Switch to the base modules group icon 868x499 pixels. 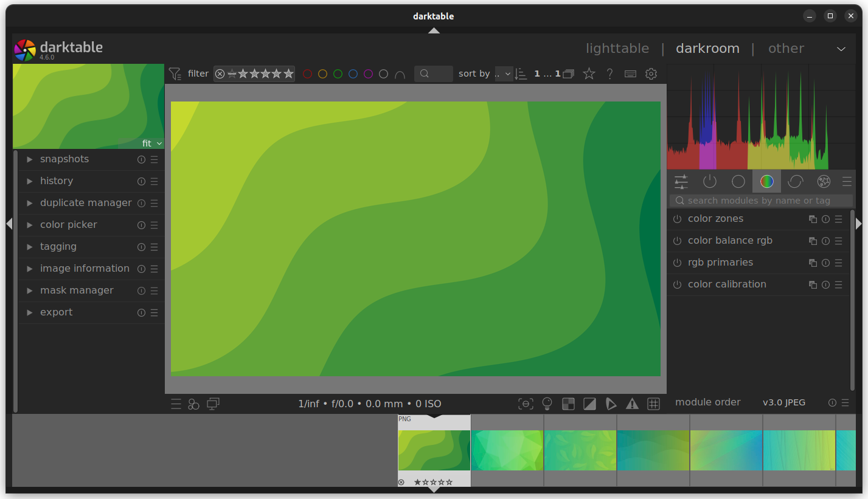point(738,181)
